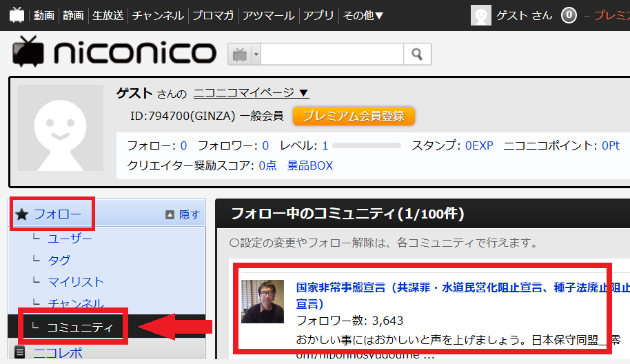Click the フォロー count value
Screen dimensions: 630x364
183,145
